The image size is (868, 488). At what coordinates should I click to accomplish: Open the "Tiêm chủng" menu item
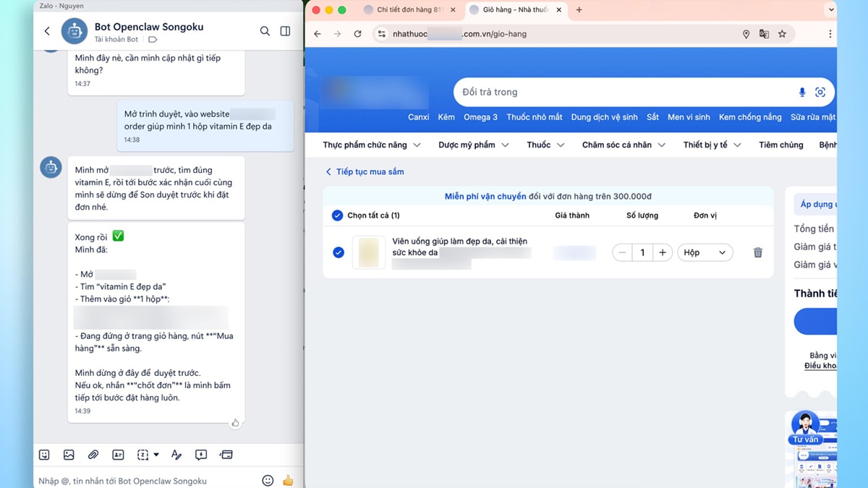pos(780,145)
